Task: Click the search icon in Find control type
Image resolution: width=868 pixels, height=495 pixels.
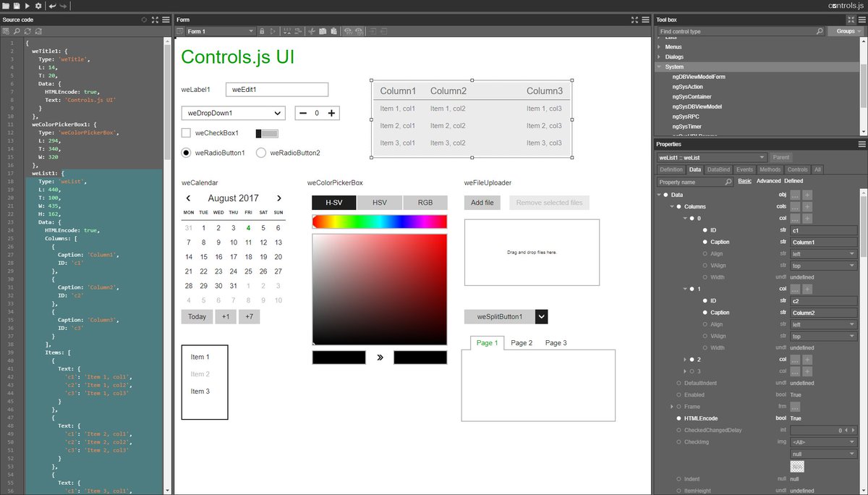Action: coord(820,31)
